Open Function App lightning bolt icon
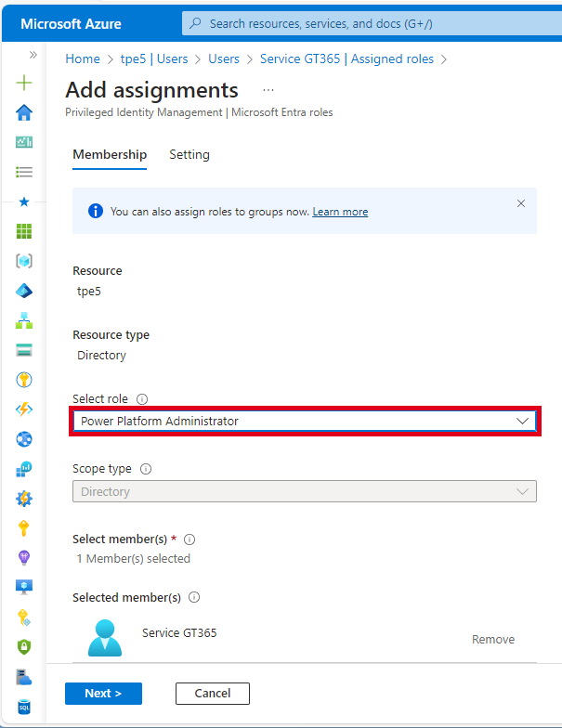Screen dimensions: 562x728 24,409
